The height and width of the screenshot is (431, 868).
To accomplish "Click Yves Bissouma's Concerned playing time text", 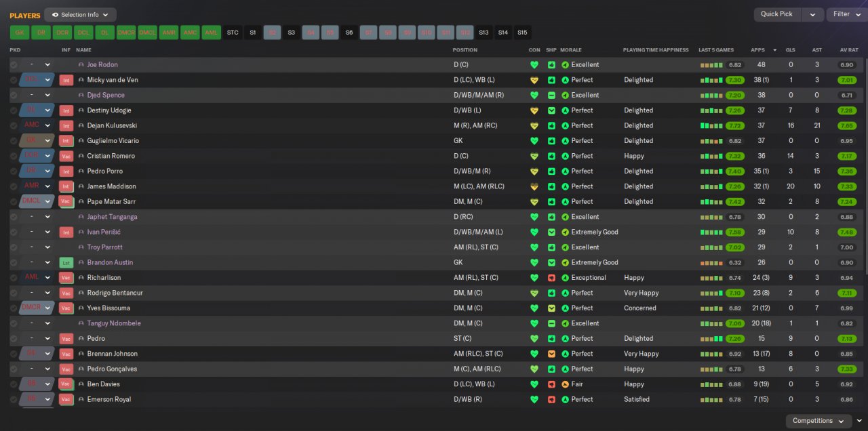I will pyautogui.click(x=640, y=308).
